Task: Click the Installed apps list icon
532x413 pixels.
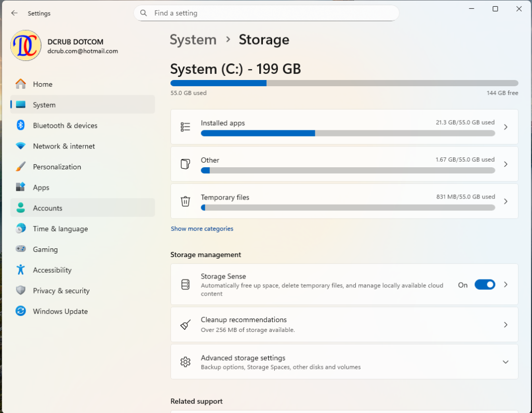Action: coord(185,127)
